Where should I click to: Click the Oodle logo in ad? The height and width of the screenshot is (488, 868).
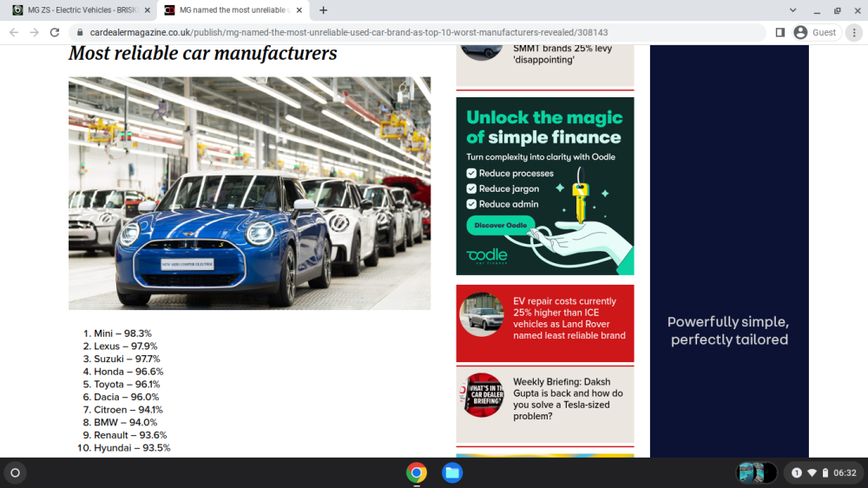pos(487,256)
